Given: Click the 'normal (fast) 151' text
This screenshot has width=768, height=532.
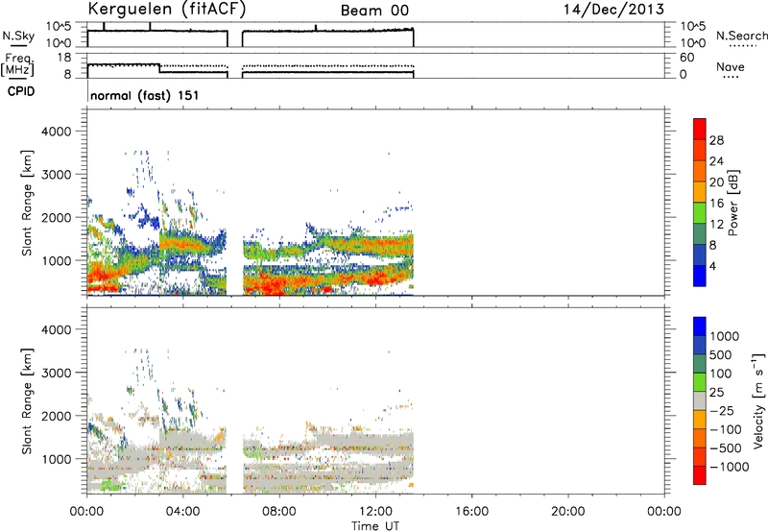Looking at the screenshot, I should coord(145,95).
